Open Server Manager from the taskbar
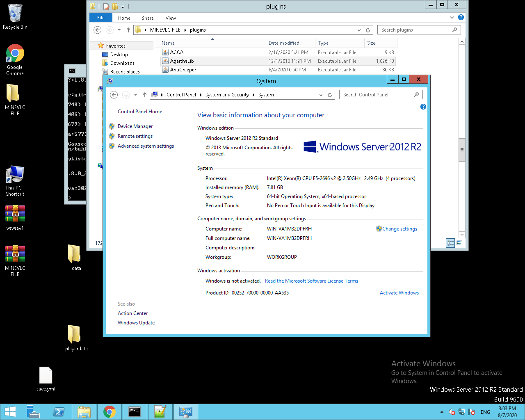 point(33,412)
